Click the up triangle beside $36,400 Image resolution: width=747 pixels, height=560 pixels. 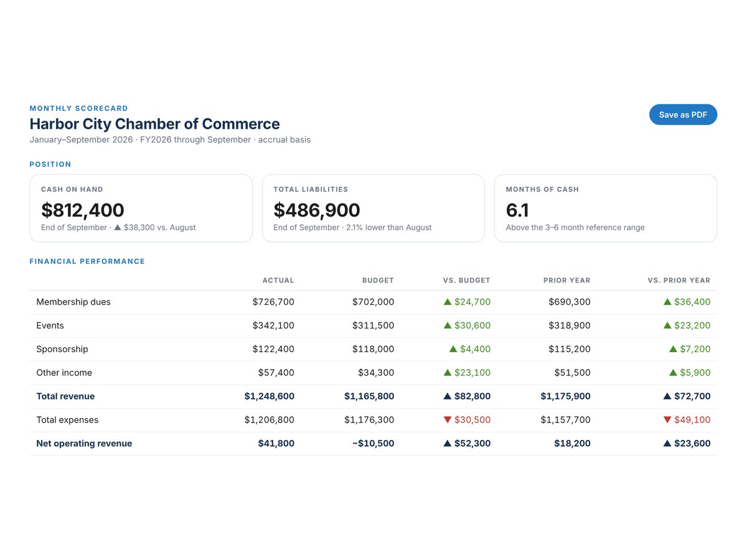[667, 302]
